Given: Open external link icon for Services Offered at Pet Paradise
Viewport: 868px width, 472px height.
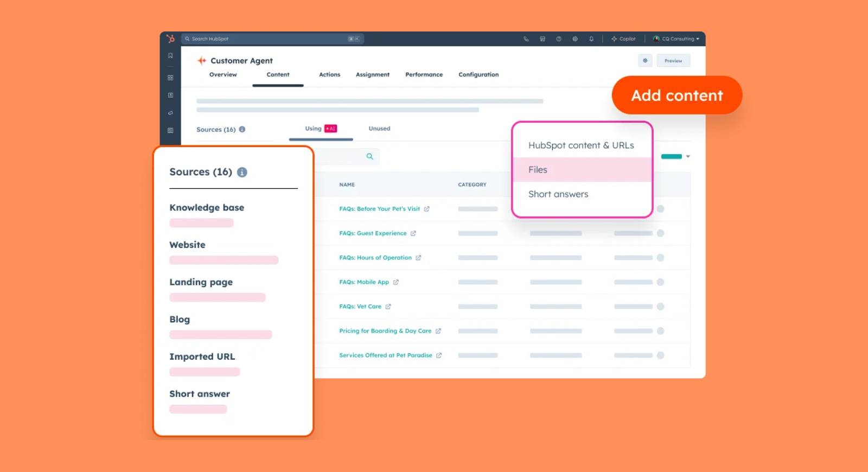Looking at the screenshot, I should click(x=439, y=355).
